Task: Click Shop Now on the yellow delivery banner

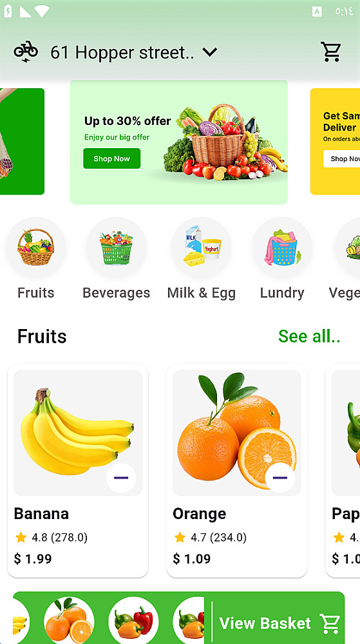Action: point(343,158)
